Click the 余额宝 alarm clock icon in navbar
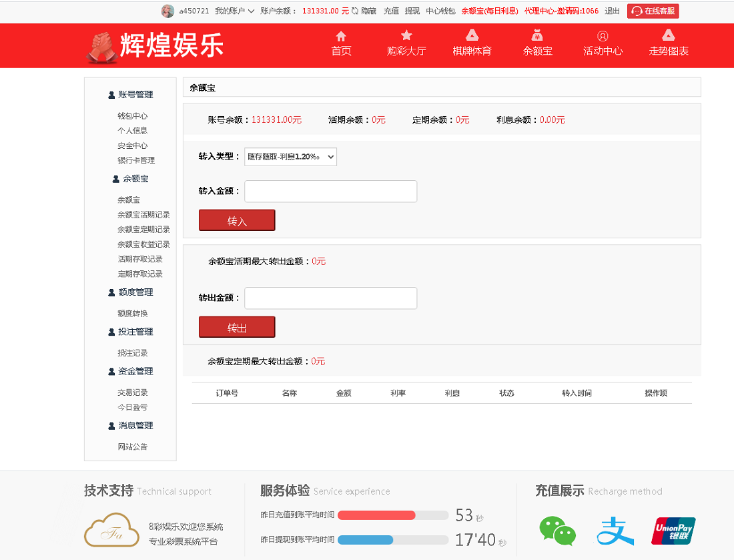This screenshot has width=734, height=560. tap(538, 36)
